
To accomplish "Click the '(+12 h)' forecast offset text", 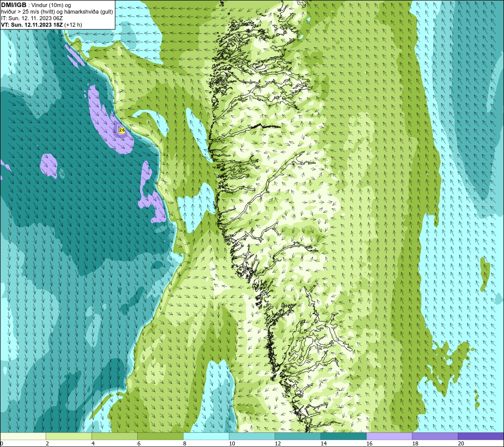I will click(x=73, y=25).
